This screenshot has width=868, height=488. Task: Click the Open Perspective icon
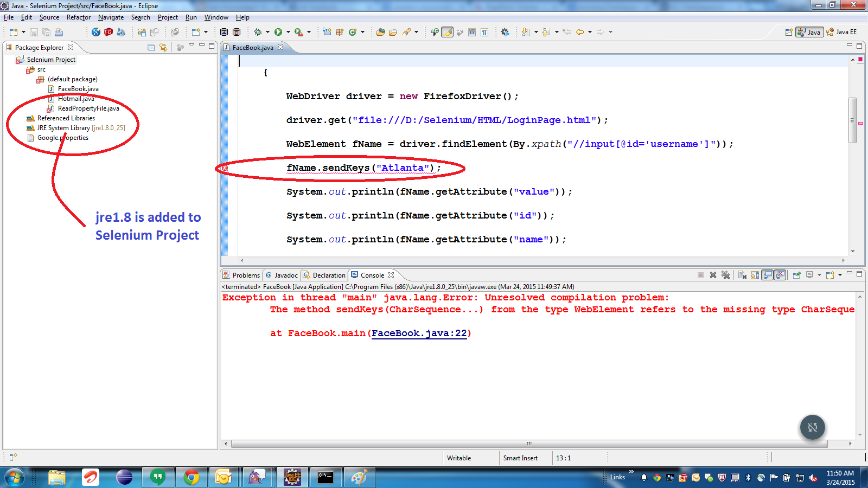coord(789,32)
